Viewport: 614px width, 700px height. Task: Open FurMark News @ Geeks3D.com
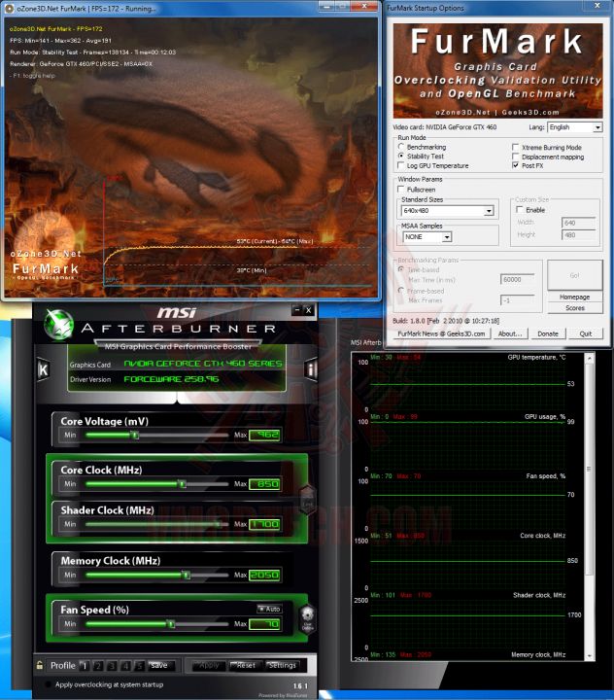coord(441,333)
